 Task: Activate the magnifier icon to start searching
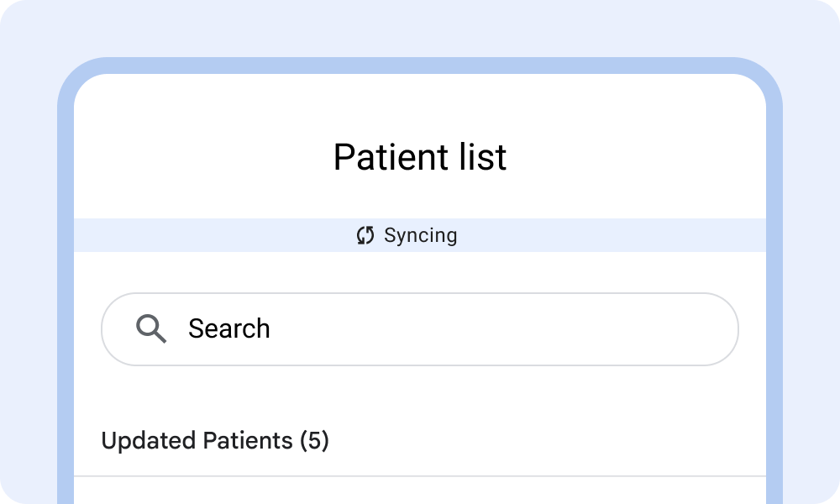pos(153,328)
